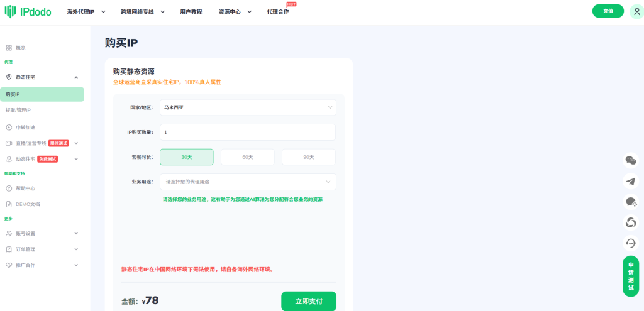Click the 帮助中心 question mark icon

(9, 188)
